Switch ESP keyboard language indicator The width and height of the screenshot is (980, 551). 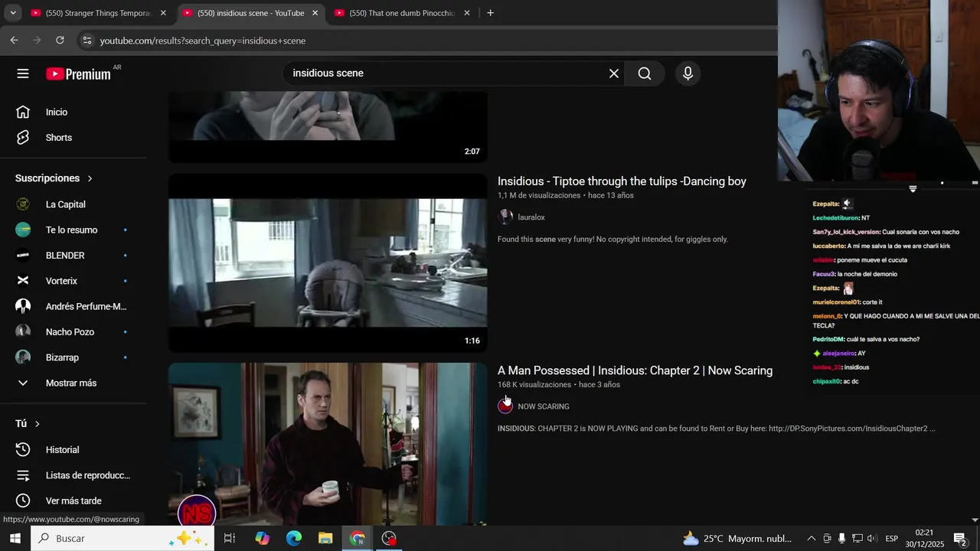tap(891, 539)
